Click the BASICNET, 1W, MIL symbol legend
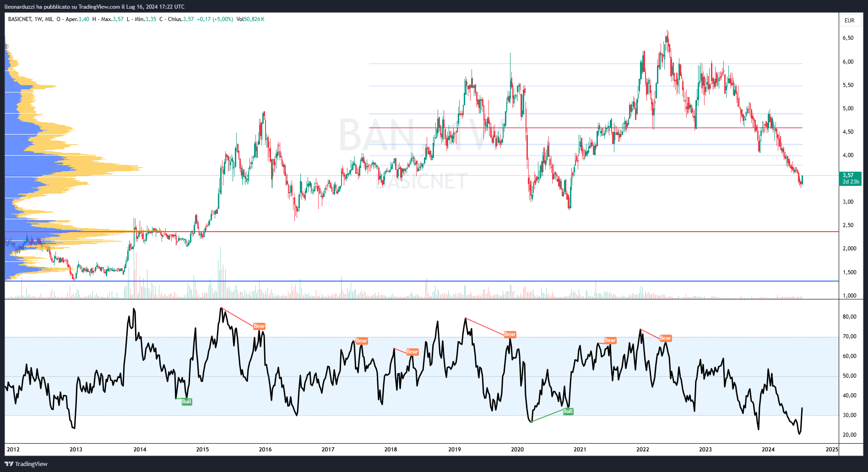The image size is (868, 472). (x=31, y=19)
